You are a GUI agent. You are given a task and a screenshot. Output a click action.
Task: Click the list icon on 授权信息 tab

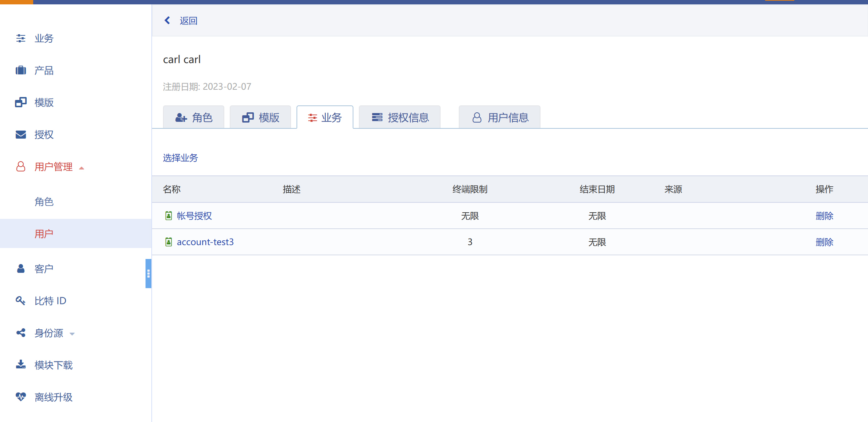point(377,117)
